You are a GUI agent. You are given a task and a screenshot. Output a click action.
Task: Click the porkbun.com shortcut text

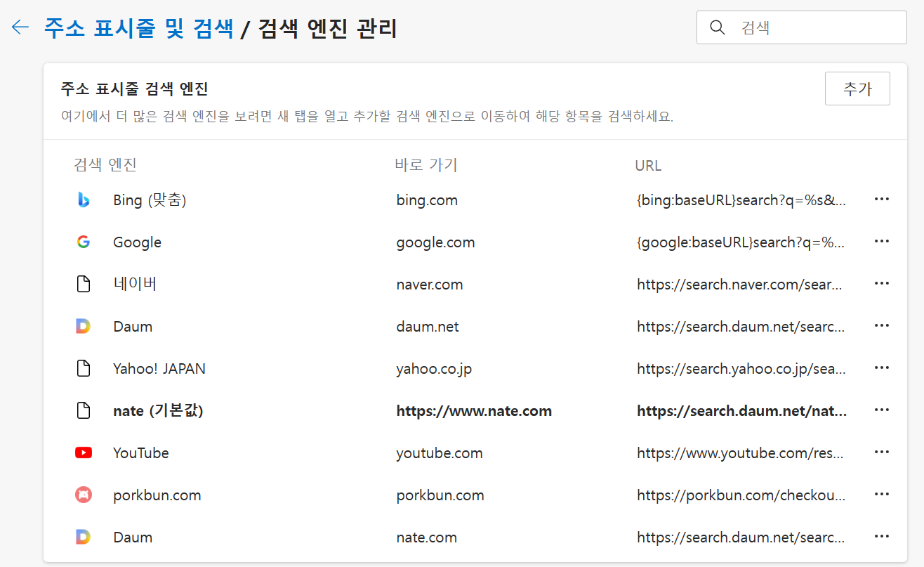point(440,495)
